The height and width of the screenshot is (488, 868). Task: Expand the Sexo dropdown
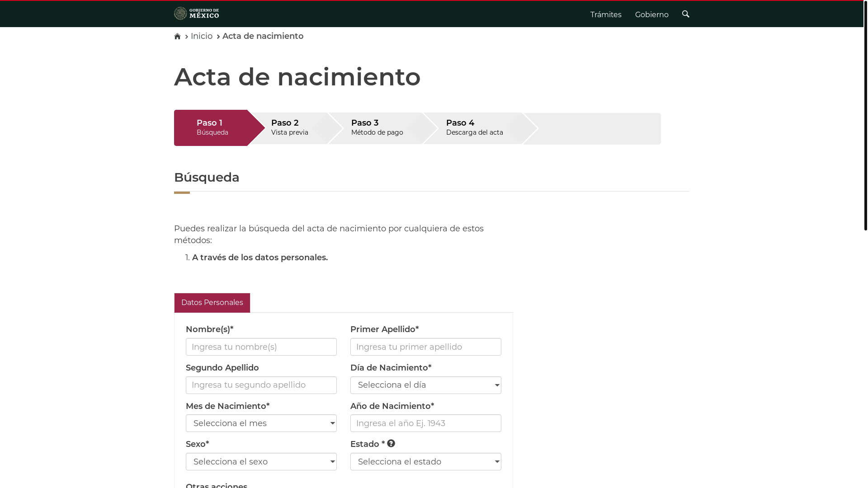(261, 462)
